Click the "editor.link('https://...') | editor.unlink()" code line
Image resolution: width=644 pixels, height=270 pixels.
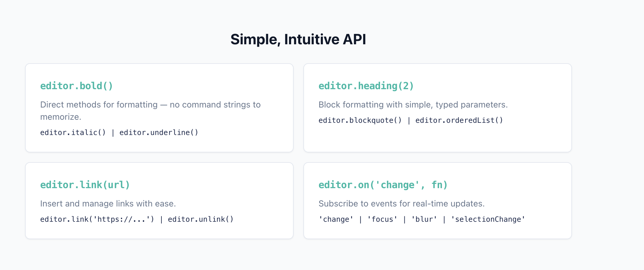click(x=137, y=219)
